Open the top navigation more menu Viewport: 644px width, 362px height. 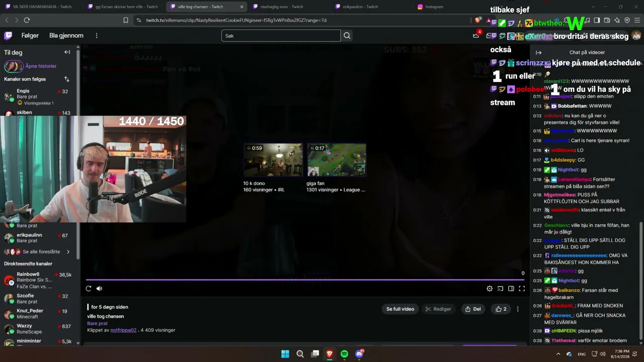[97, 36]
